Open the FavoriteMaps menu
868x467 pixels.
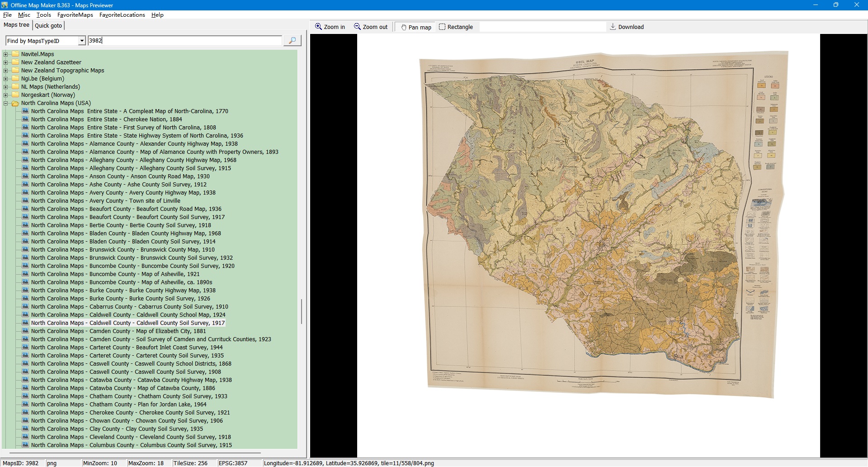click(75, 15)
